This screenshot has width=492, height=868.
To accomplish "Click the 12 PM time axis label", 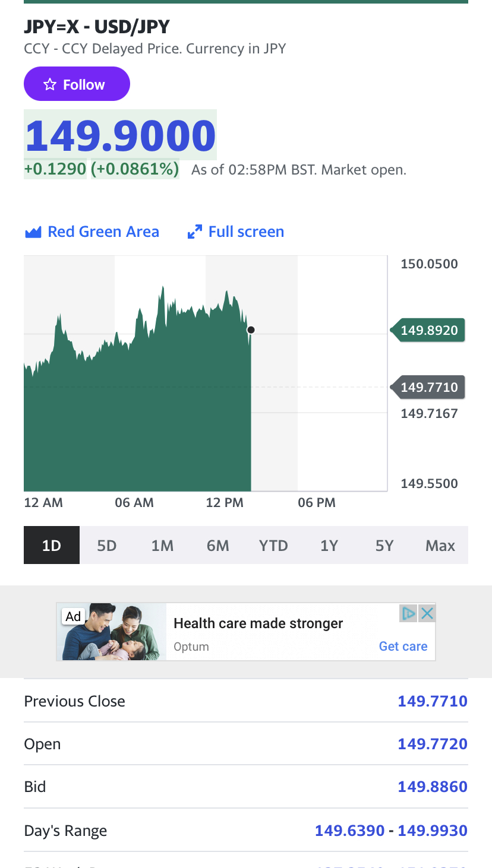I will tap(225, 502).
